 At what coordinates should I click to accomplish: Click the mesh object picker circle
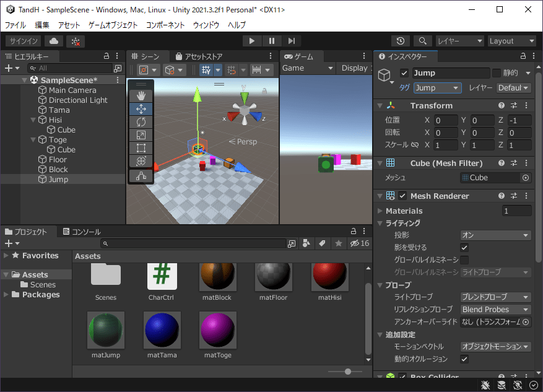(x=526, y=178)
